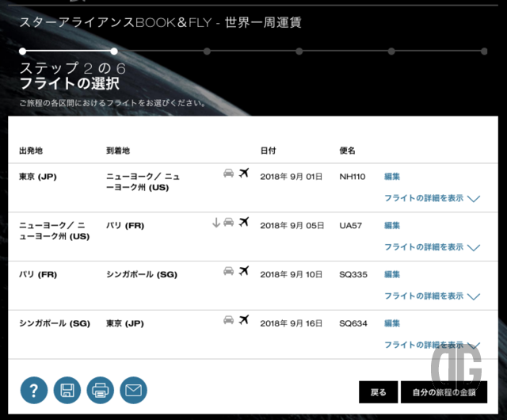The height and width of the screenshot is (420, 507).
Task: Select car icon in Singapore to Tokyo row
Action: 229,320
